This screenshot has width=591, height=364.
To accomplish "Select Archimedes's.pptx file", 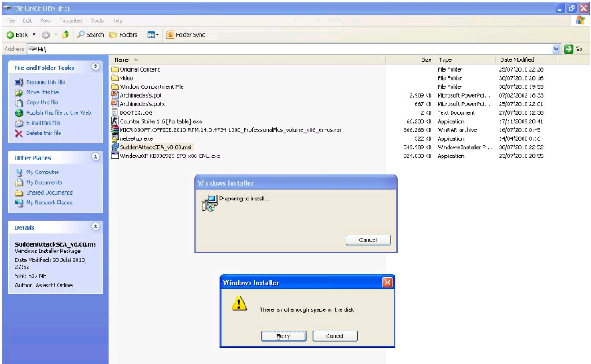I will (142, 104).
